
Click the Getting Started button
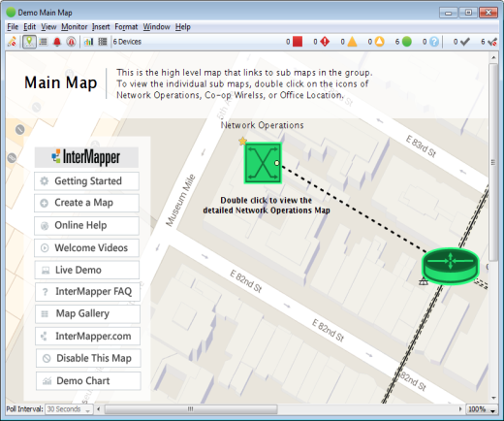(x=86, y=181)
